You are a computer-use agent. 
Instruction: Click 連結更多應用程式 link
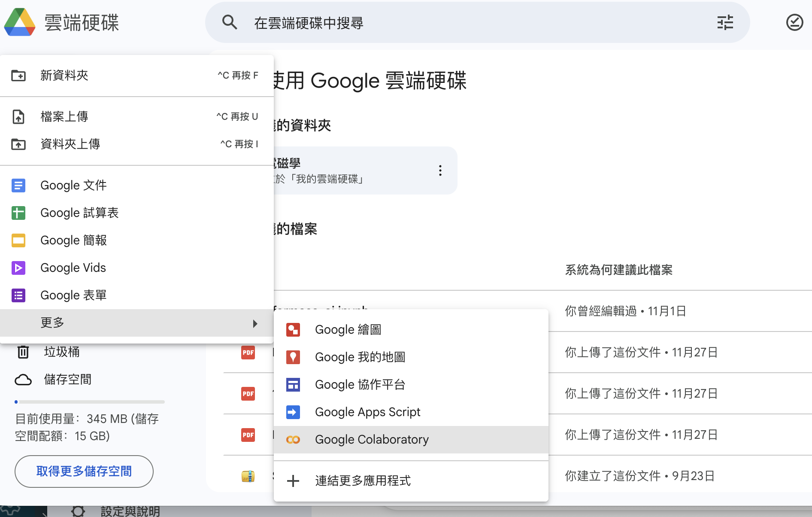(363, 481)
